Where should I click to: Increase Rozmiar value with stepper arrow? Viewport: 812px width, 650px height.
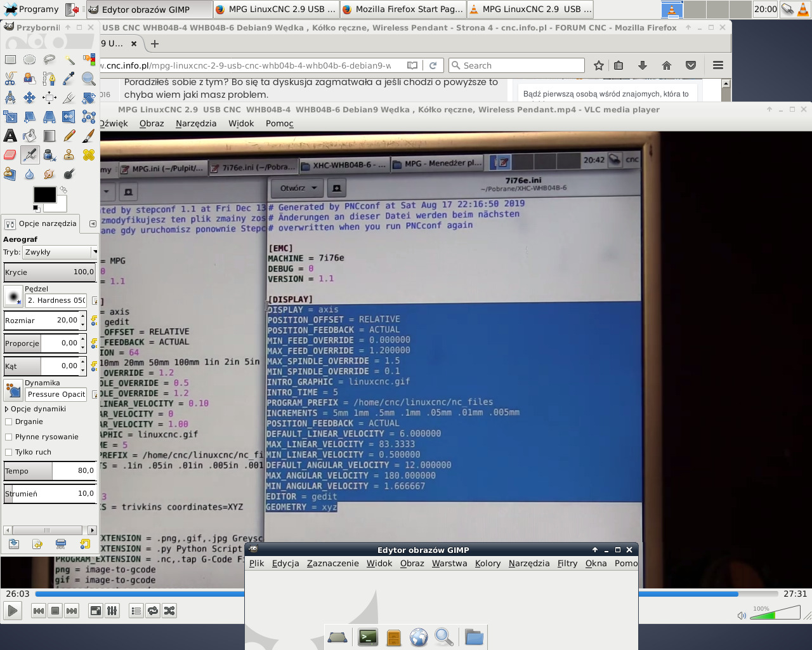(83, 317)
